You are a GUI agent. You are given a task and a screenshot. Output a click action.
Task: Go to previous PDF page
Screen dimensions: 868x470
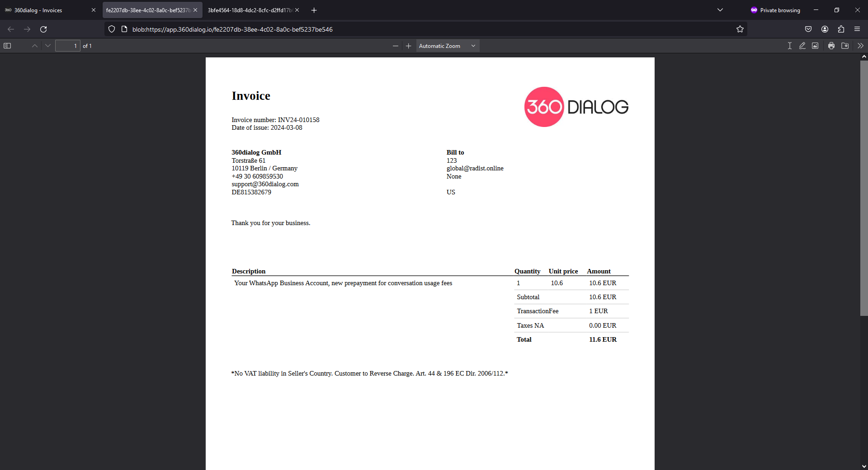35,46
